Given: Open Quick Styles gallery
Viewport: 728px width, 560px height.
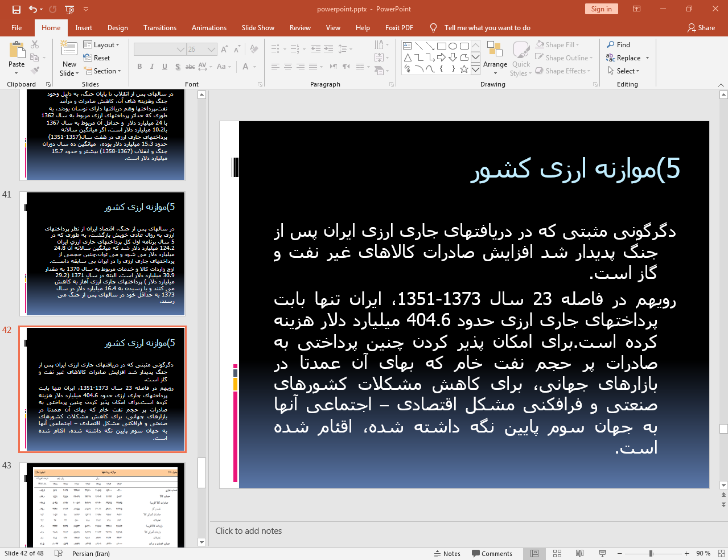Looking at the screenshot, I should 521,59.
